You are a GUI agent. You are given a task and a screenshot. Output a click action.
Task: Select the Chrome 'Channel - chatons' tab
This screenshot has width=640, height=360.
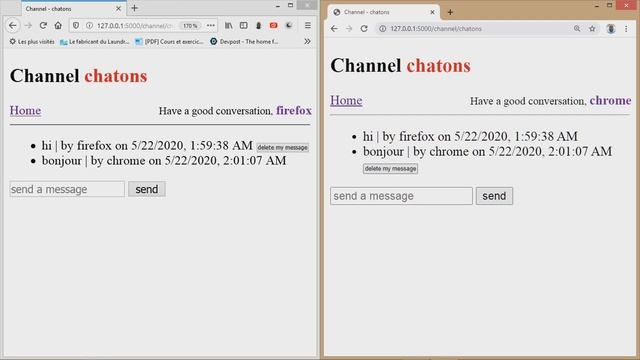tap(384, 12)
